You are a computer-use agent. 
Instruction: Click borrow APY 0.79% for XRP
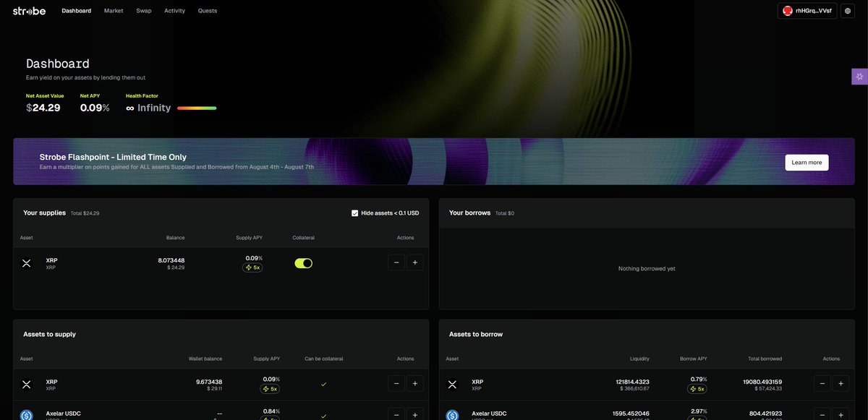click(699, 380)
